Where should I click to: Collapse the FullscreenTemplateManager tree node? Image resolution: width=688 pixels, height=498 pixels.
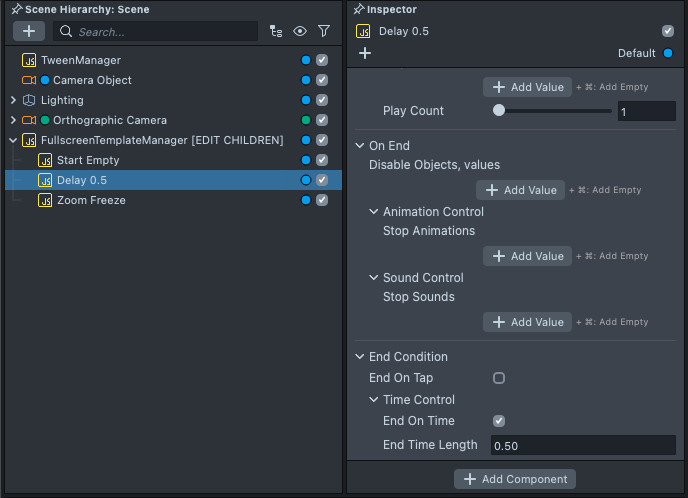tap(13, 140)
